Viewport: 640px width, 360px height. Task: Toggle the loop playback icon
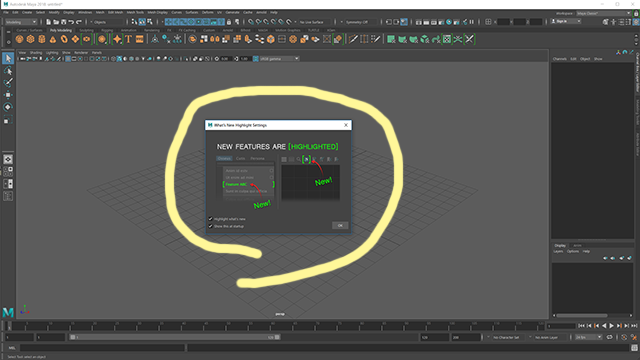click(x=609, y=337)
